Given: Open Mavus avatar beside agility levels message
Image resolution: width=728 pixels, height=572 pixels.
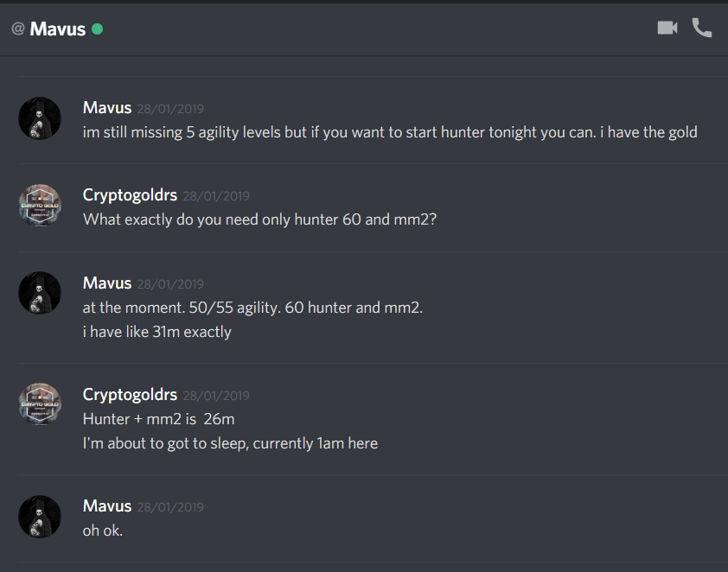Looking at the screenshot, I should tap(40, 118).
